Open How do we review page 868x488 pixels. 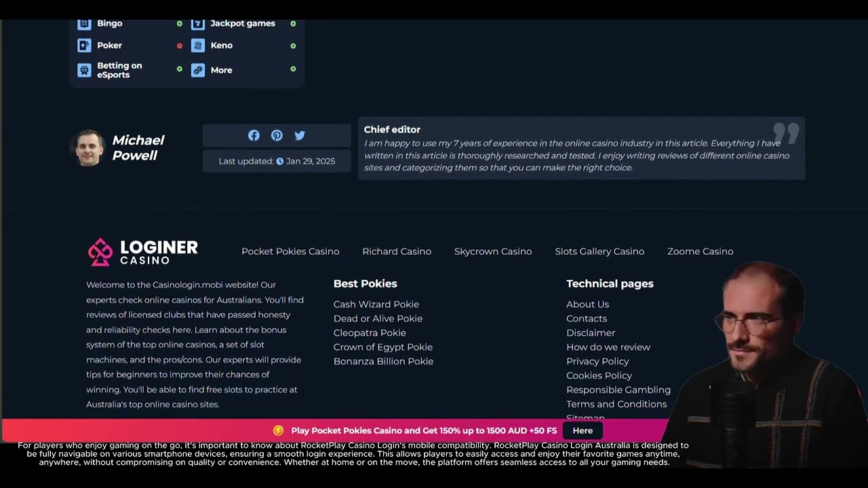(x=608, y=347)
